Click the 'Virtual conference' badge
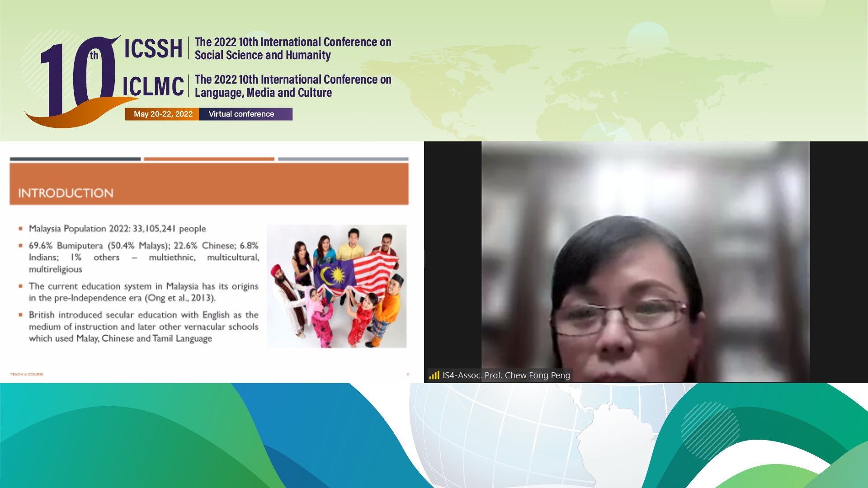868x488 pixels. (245, 114)
